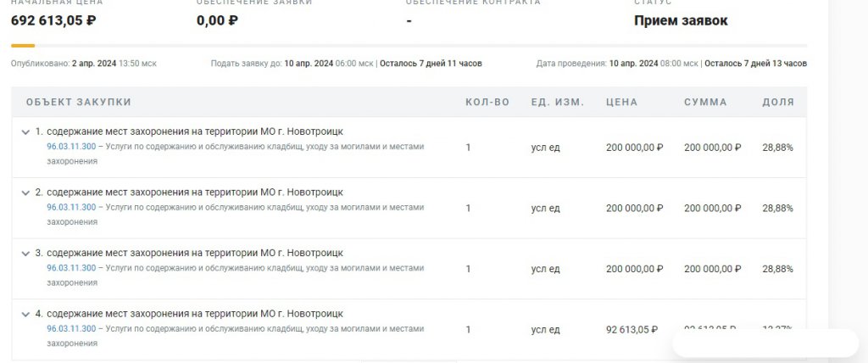
Task: Click the «Ед. изм.» column header
Action: (557, 102)
